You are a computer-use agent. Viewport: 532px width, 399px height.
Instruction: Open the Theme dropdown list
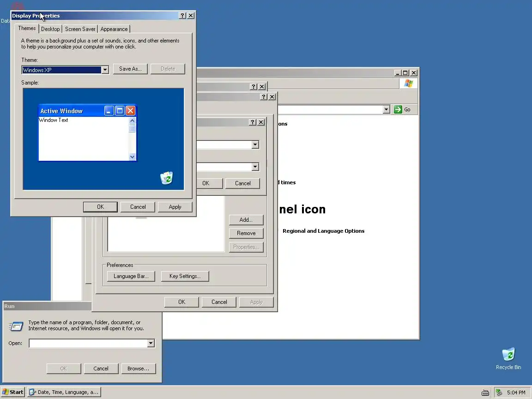click(105, 70)
